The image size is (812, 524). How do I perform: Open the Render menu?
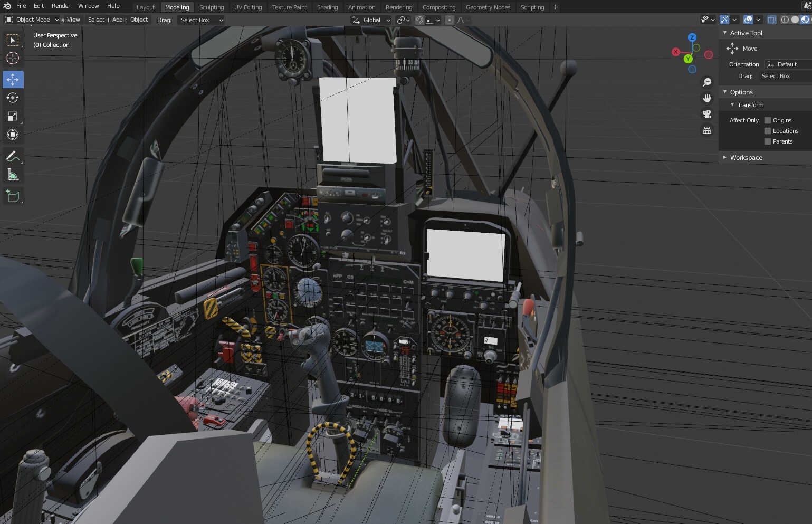pos(61,6)
